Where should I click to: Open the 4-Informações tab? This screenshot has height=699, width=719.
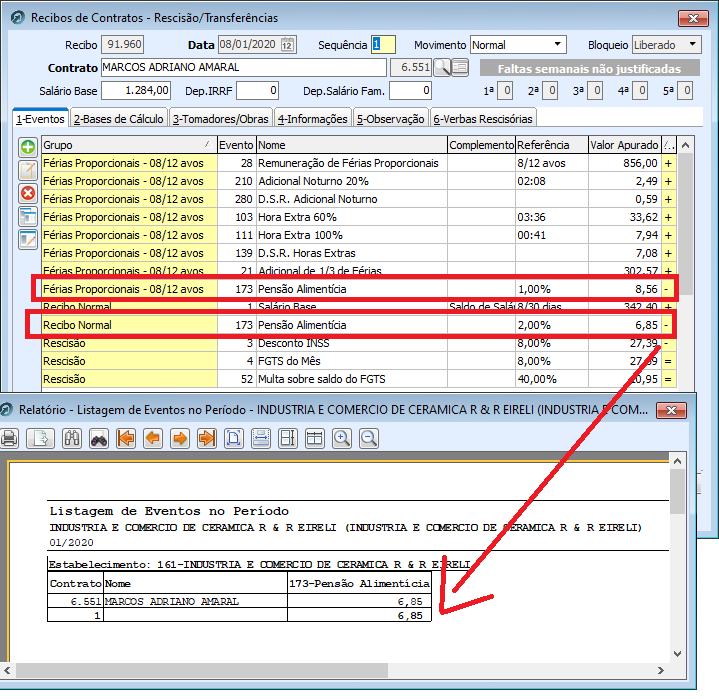[x=313, y=119]
